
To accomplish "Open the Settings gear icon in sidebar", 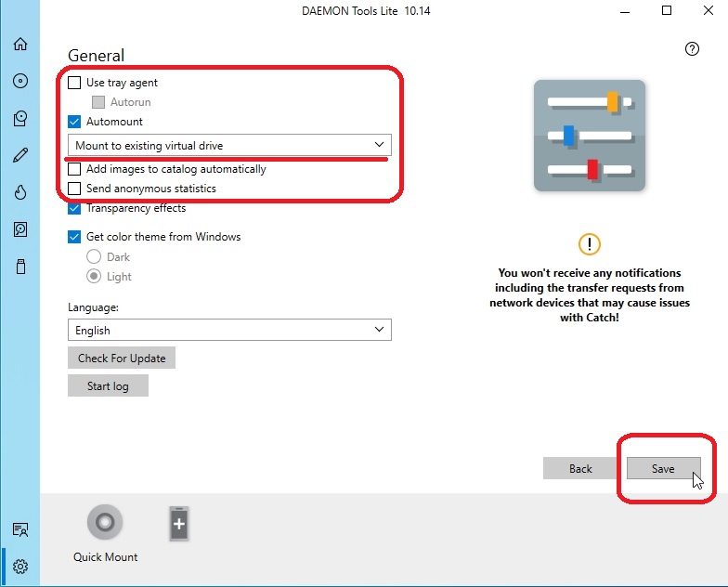I will [20, 567].
